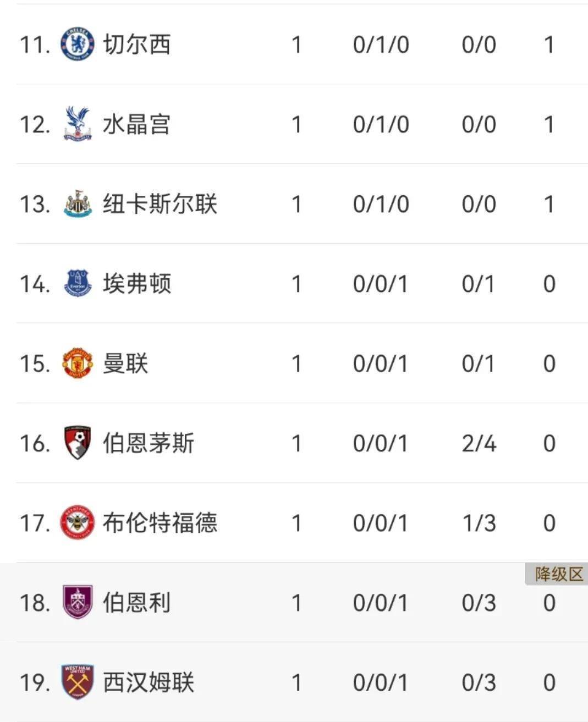
Task: Click the 西汉姆联 team name
Action: click(148, 682)
